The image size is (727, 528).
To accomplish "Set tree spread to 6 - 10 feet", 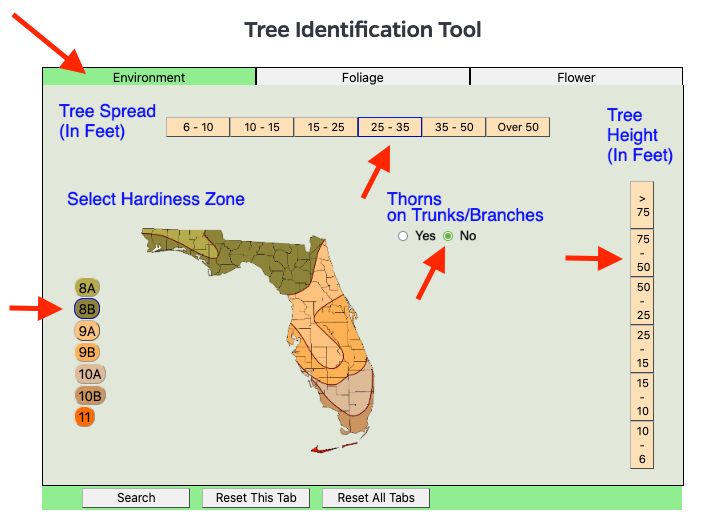I will [x=198, y=127].
